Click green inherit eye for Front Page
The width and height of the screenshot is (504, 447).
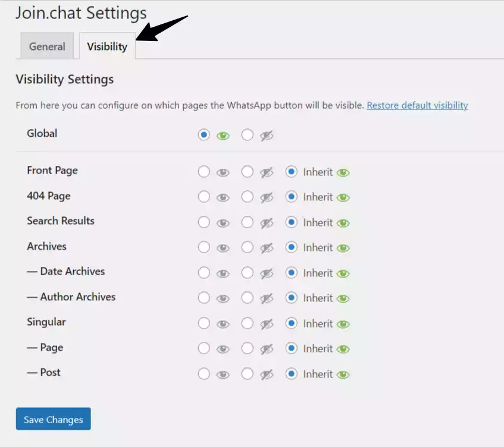pos(343,173)
